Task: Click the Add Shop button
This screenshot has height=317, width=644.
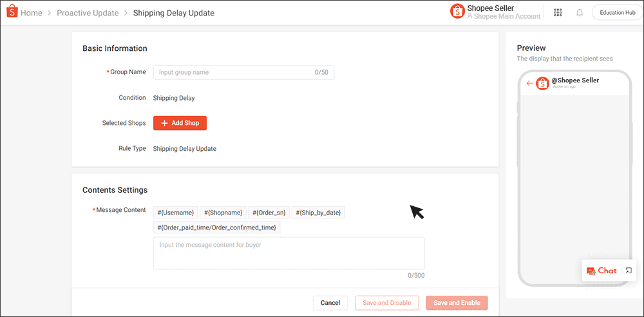Action: point(180,123)
